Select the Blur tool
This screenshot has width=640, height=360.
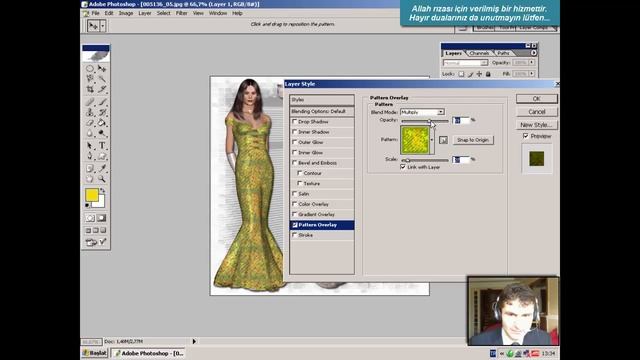90,133
